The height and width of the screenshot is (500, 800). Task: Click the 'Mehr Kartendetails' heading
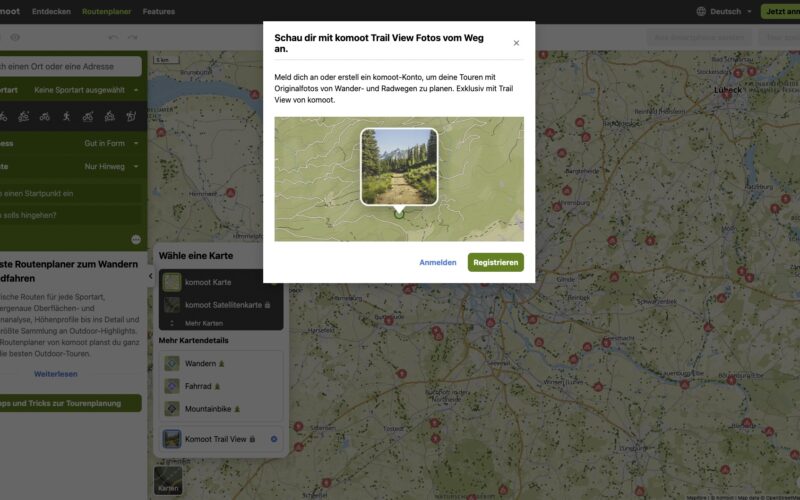pyautogui.click(x=193, y=340)
